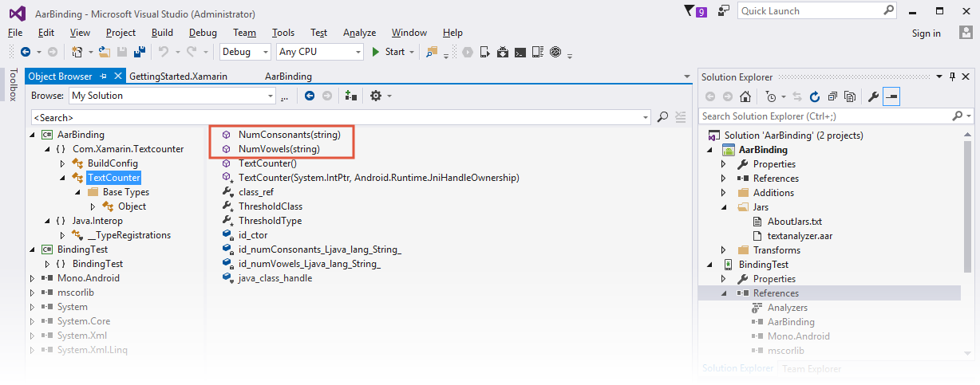Click the Solution Explorer Home icon
The image size is (980, 385).
[745, 96]
